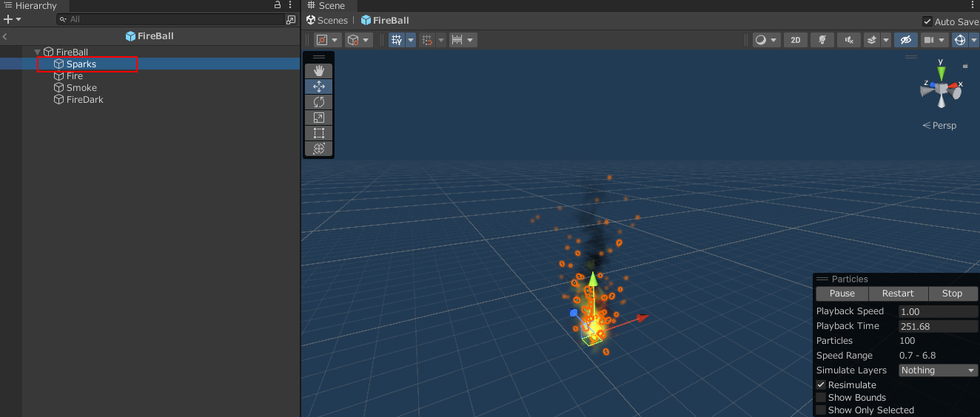980x417 pixels.
Task: Click the handle rotation cube icon
Action: coord(354,40)
